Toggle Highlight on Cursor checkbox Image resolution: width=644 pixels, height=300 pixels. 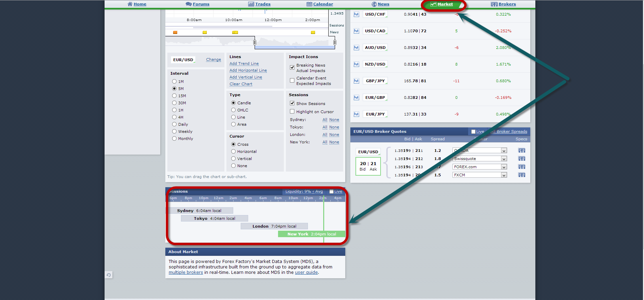292,111
